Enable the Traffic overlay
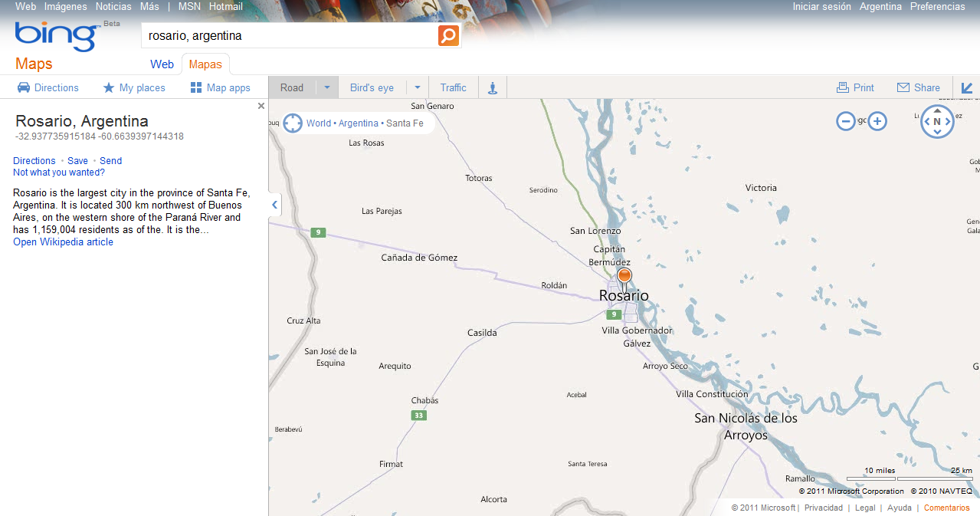Image resolution: width=980 pixels, height=516 pixels. (x=453, y=87)
